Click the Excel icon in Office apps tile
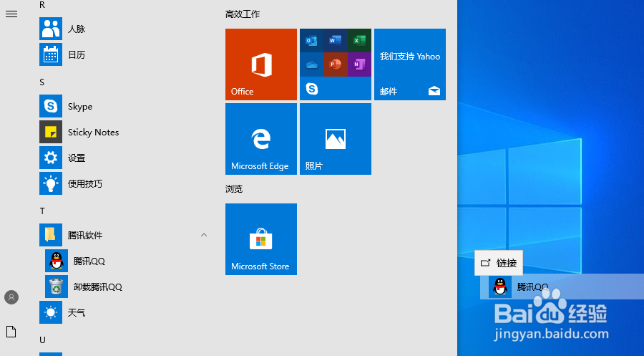 tap(359, 40)
